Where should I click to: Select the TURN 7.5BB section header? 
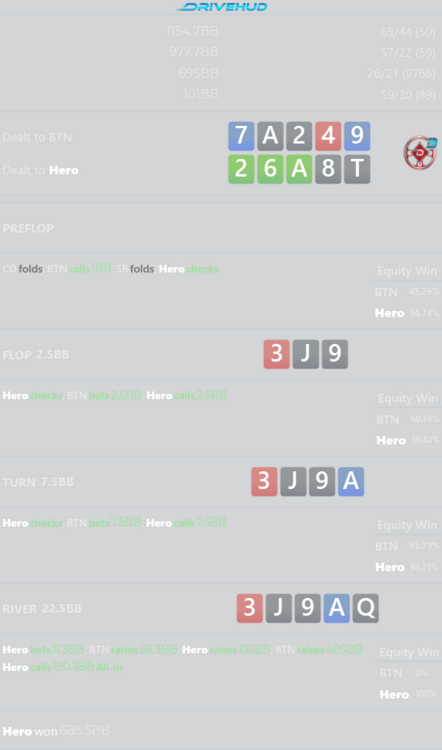point(38,482)
